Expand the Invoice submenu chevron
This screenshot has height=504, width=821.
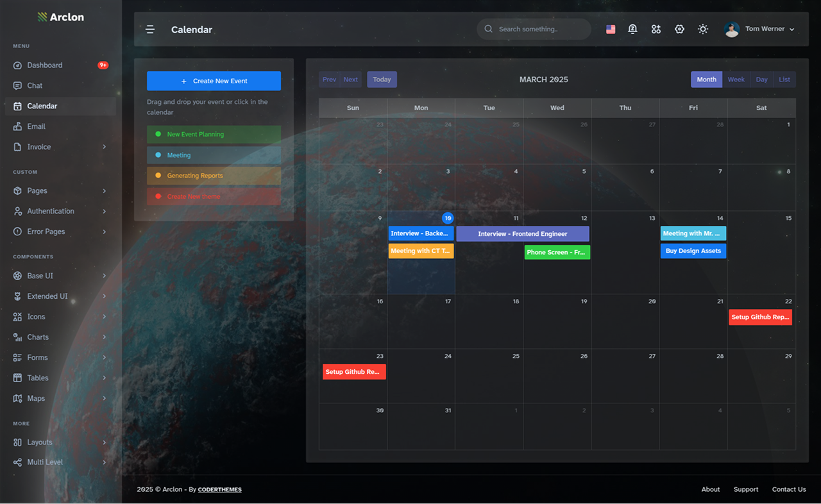104,147
